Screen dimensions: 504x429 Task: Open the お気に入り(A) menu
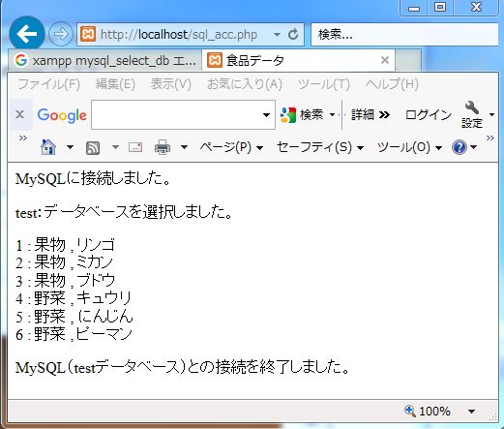click(x=245, y=84)
